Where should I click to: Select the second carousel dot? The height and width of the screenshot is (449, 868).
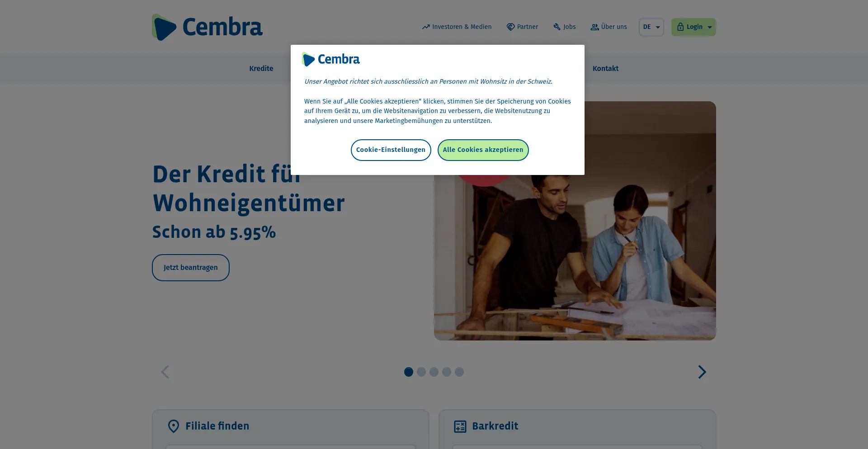(x=421, y=372)
